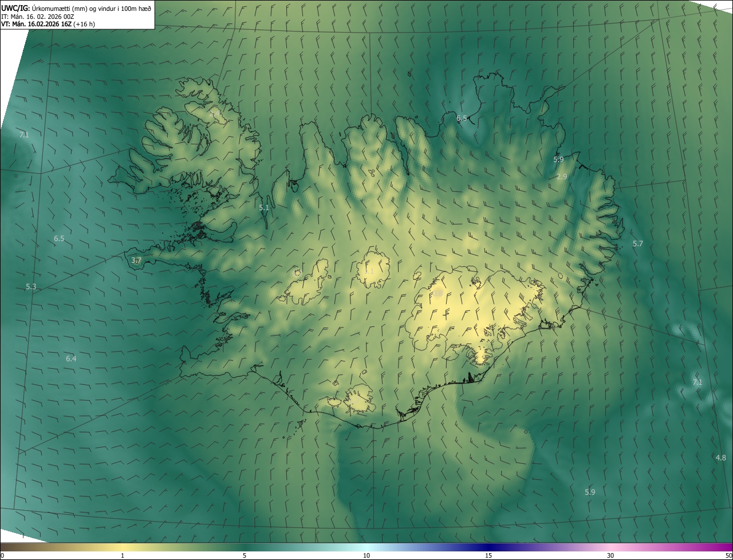Select the legend tick label 1
This screenshot has height=560, width=733.
[123, 555]
